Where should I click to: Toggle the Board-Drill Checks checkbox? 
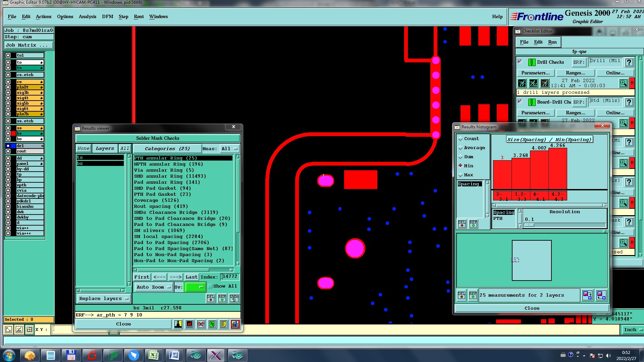[520, 101]
